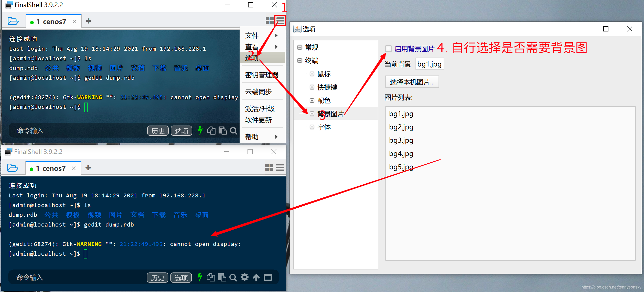This screenshot has width=644, height=292.
Task: Click paste icon in top terminal command bar
Action: pyautogui.click(x=222, y=131)
